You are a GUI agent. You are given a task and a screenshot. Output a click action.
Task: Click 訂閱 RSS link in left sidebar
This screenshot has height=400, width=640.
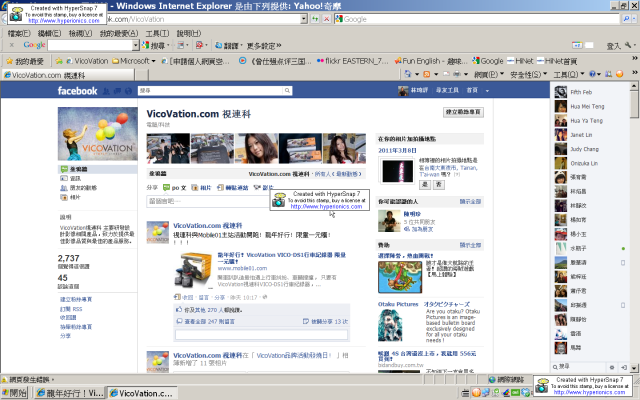point(71,309)
